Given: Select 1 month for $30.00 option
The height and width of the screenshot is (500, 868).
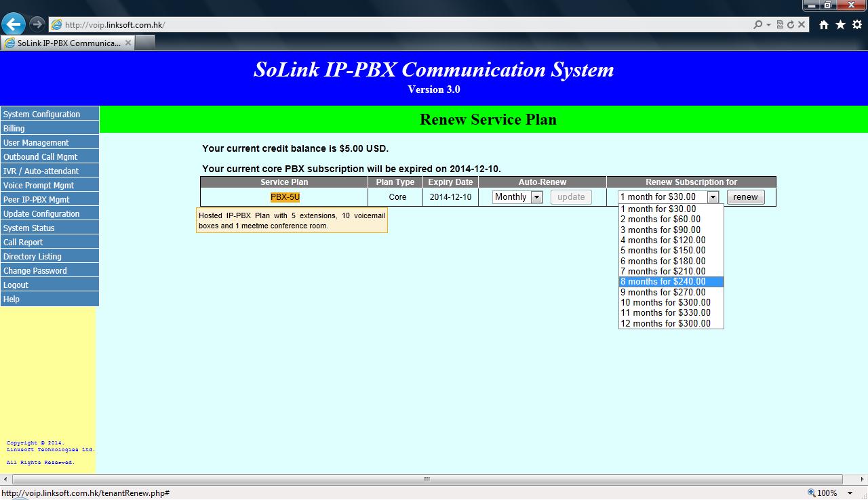Looking at the screenshot, I should pyautogui.click(x=671, y=209).
